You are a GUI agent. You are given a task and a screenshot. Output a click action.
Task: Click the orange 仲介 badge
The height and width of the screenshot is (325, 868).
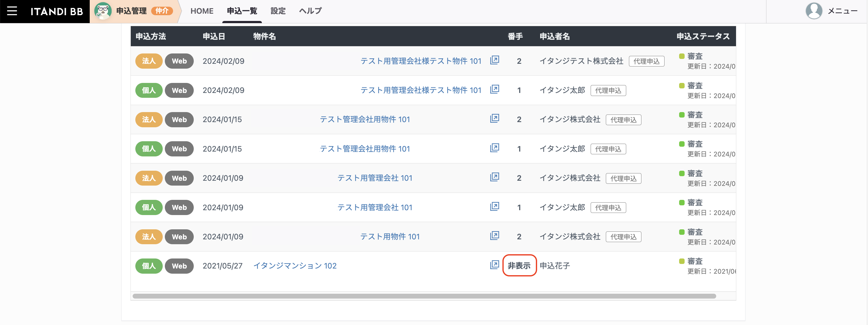click(x=162, y=11)
